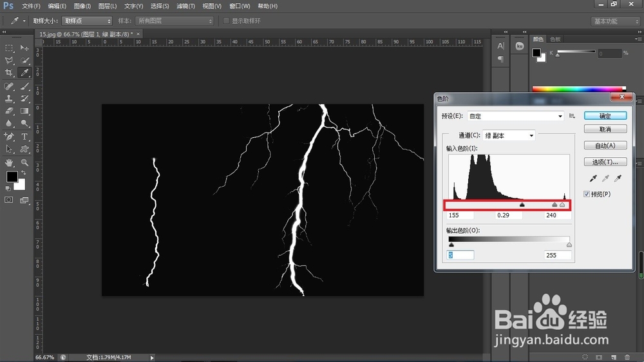This screenshot has width=644, height=362.
Task: Click the output levels field 255
Action: coord(558,255)
